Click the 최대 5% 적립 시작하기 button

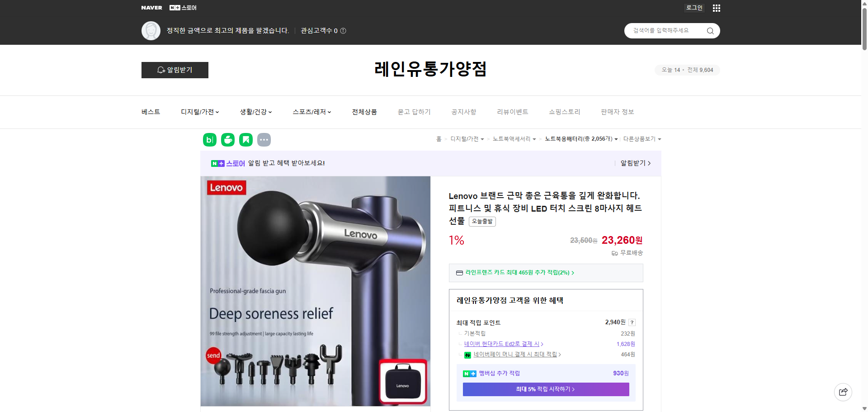pos(545,389)
